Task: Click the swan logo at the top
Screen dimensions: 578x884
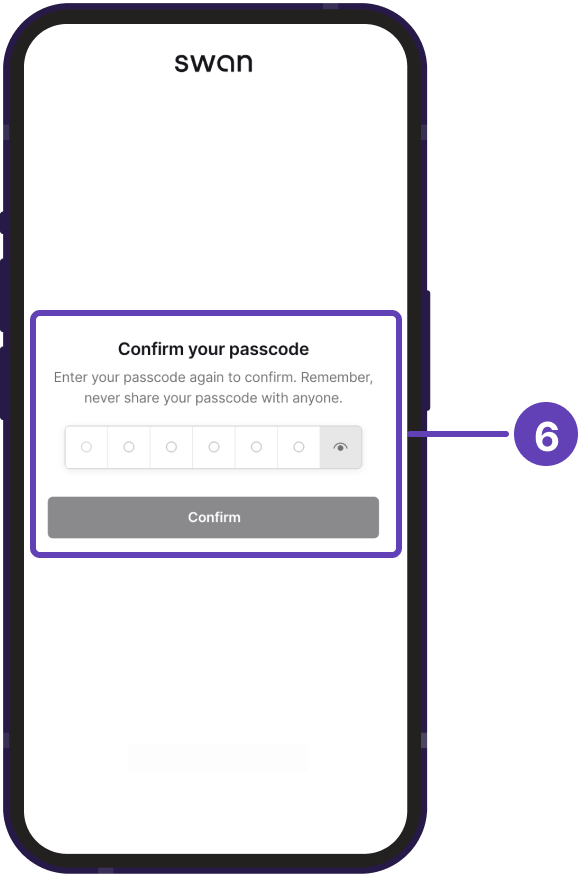Action: click(214, 63)
